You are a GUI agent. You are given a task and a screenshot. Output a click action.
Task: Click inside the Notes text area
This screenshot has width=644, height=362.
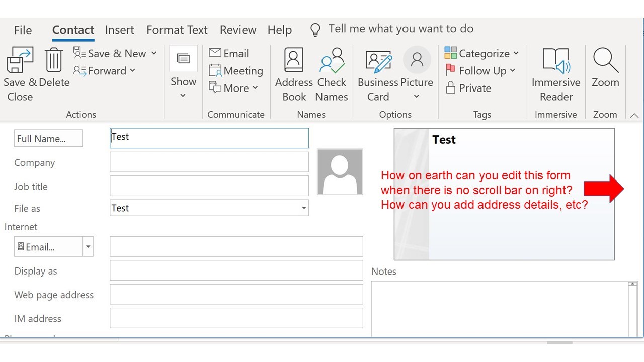[500, 309]
